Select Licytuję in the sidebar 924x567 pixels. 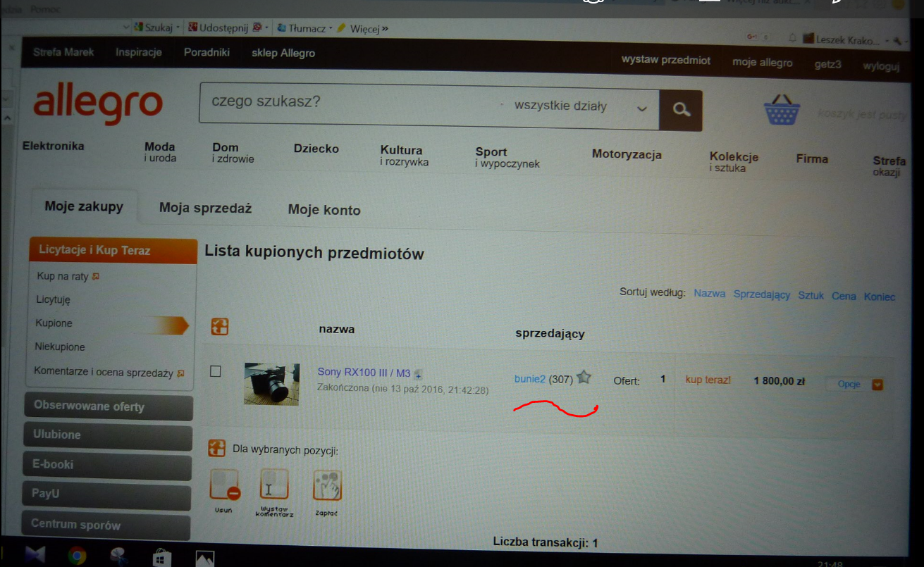point(53,299)
